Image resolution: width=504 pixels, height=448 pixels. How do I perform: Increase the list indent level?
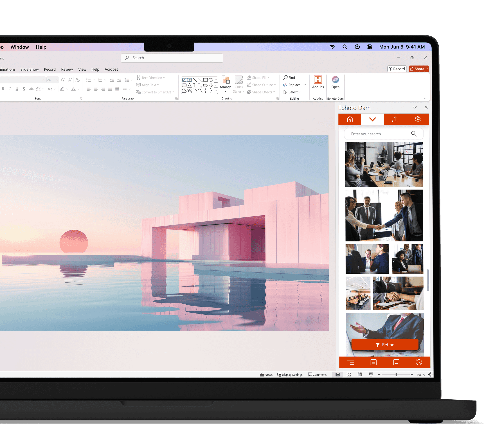coord(119,80)
